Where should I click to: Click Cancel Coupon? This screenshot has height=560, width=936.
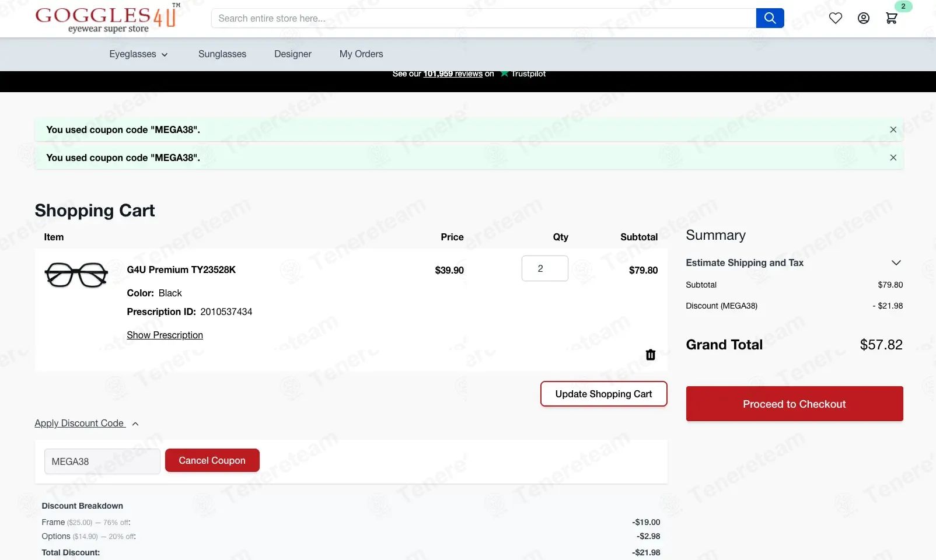coord(212,460)
